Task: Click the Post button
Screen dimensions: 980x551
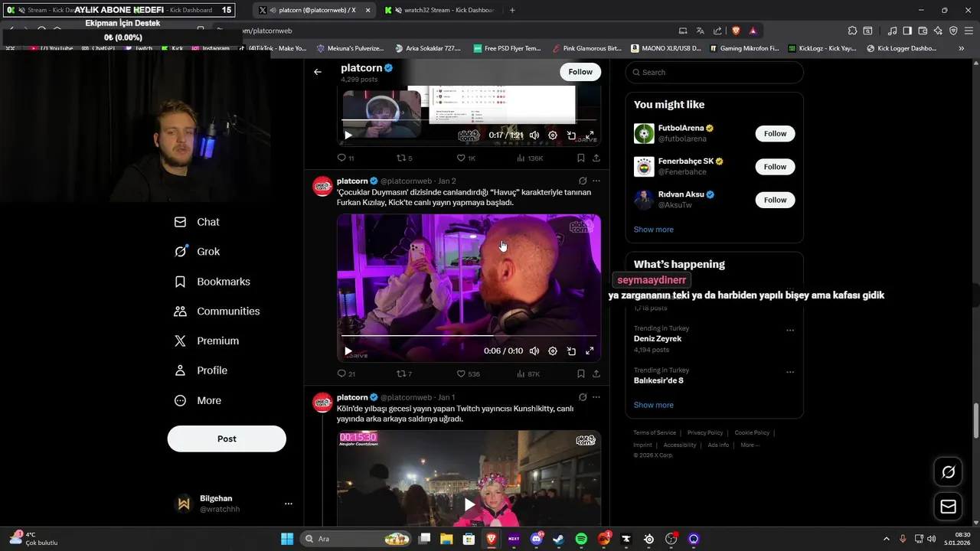Action: tap(227, 439)
